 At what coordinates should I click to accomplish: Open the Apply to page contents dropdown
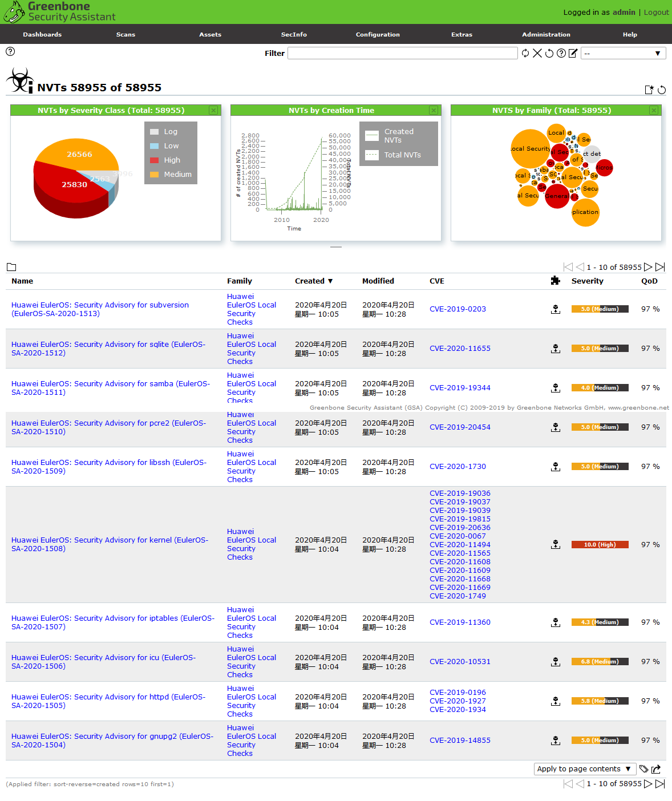[x=585, y=769]
